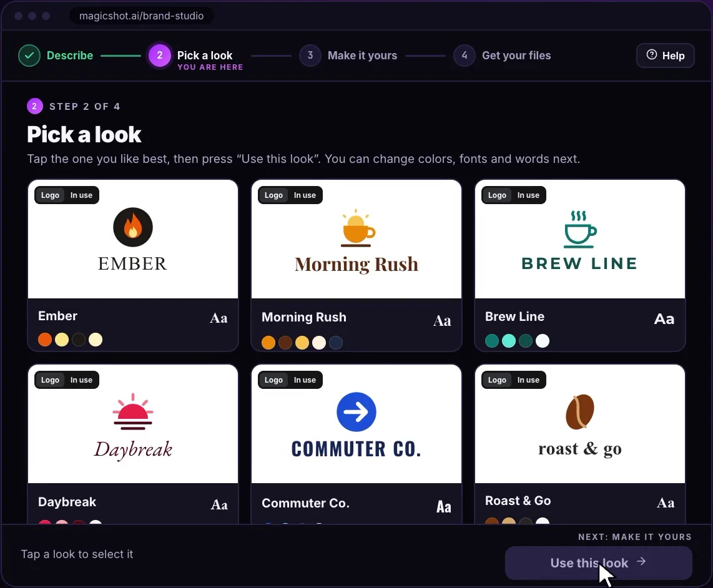Click the "Morning Rush" card title
This screenshot has height=588, width=713.
point(304,318)
